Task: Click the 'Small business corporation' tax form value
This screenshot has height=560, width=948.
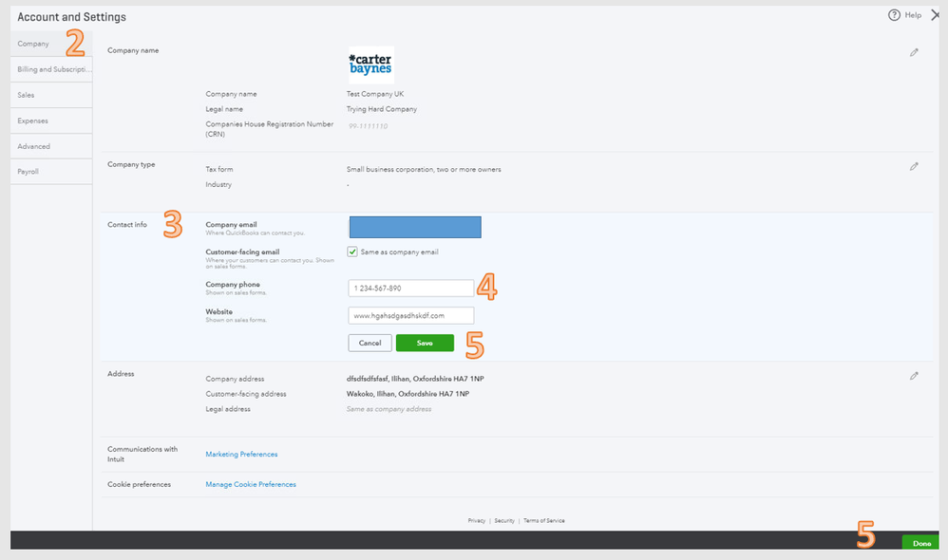Action: 424,170
